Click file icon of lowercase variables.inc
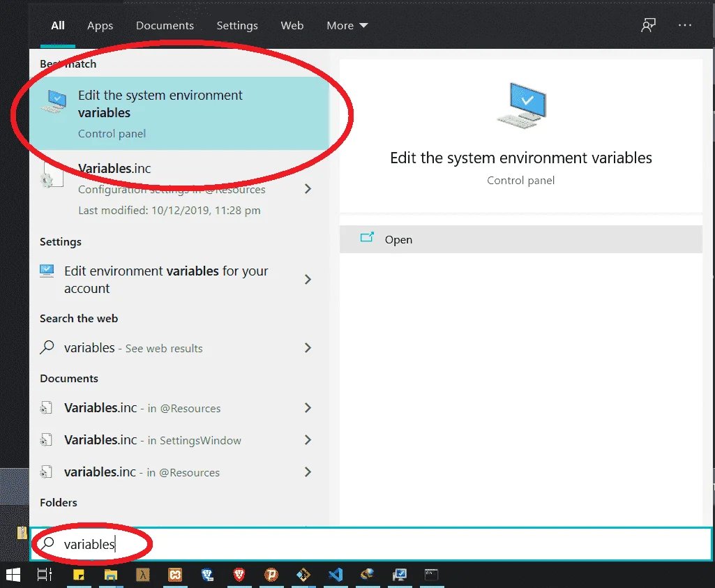This screenshot has width=715, height=588. point(46,472)
